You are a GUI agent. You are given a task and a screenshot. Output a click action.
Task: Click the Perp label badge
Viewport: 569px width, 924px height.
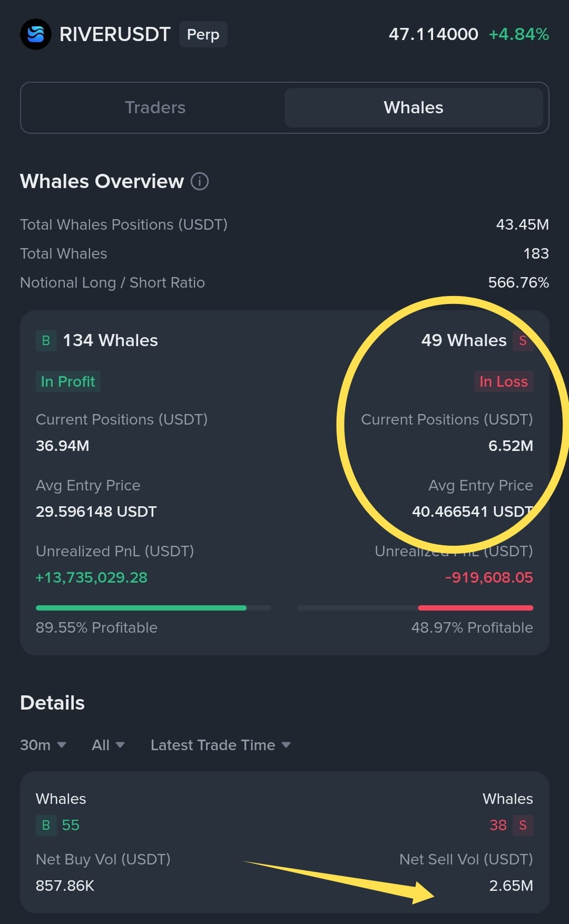203,34
